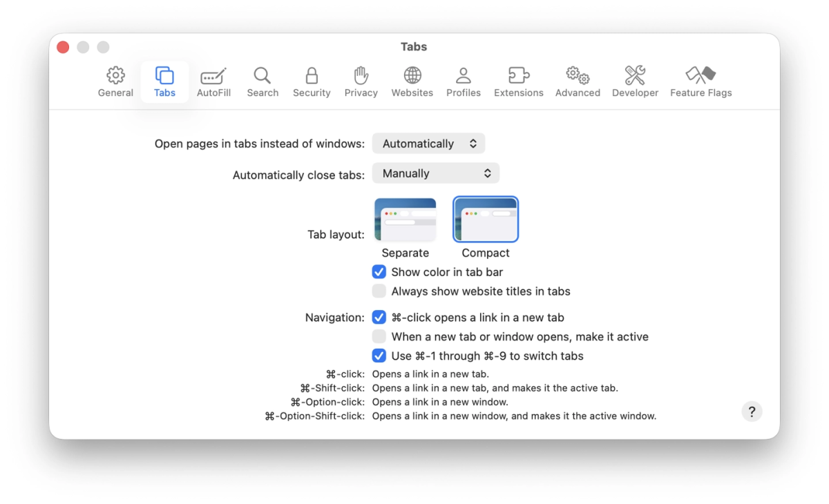Open the Extensions settings pane
Screen dimensions: 829x504
518,82
